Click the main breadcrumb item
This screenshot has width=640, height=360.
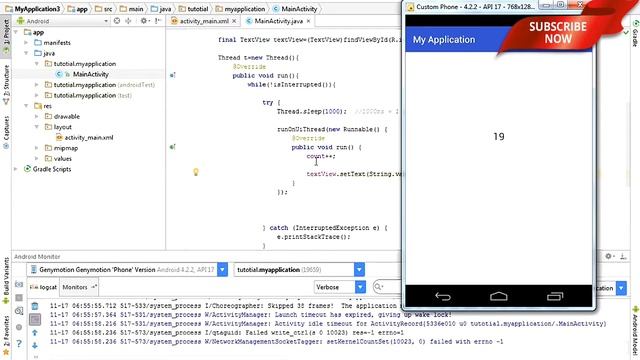point(132,9)
